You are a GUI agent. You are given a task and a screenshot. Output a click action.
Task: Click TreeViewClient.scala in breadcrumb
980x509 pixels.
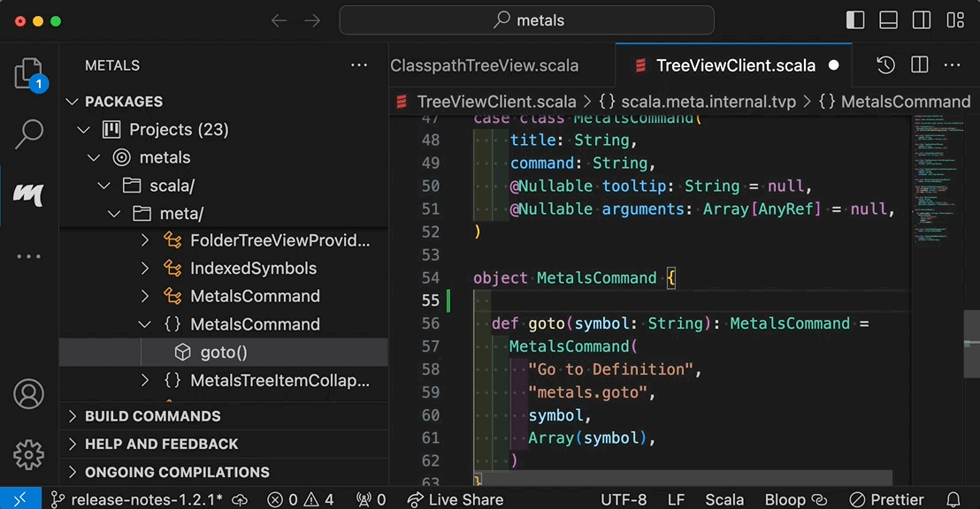click(496, 102)
